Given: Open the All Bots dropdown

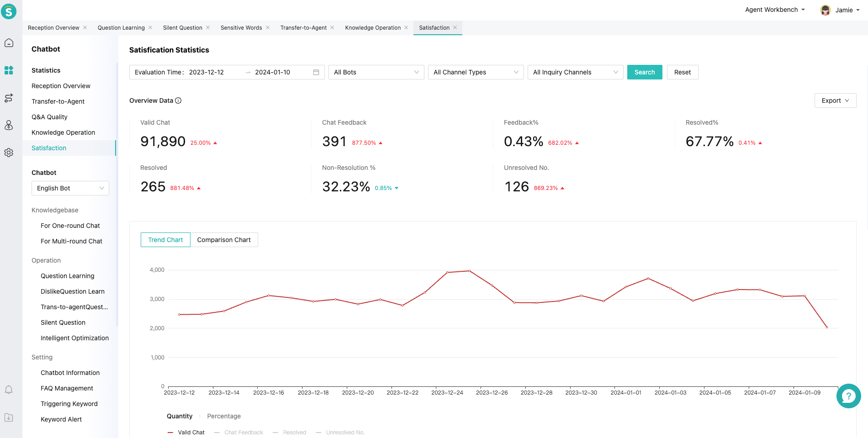Looking at the screenshot, I should (376, 72).
